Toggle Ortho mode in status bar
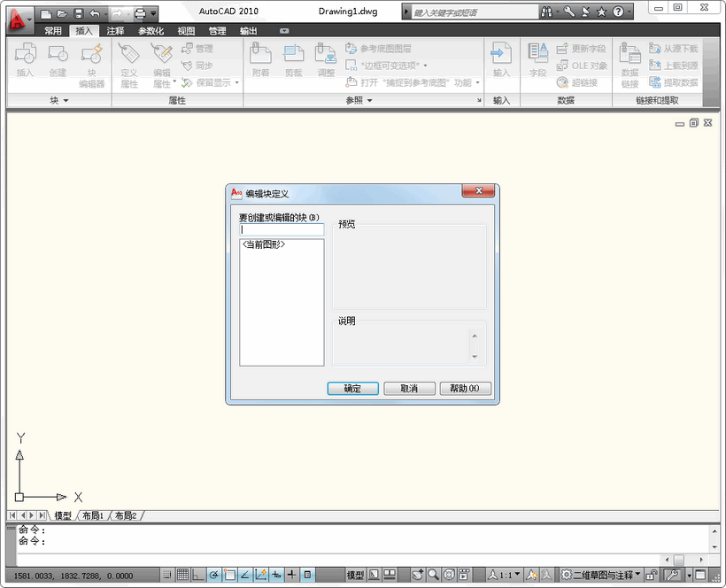 [x=198, y=575]
